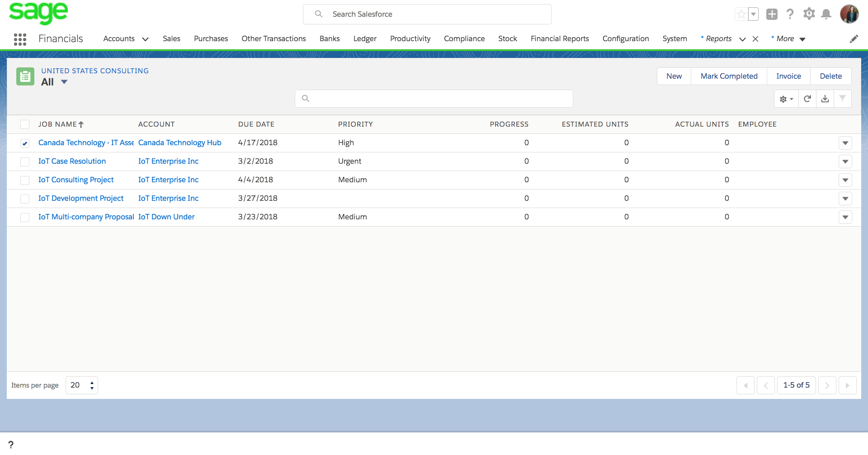Open the notifications bell
Screen dimensions: 868x455
click(826, 14)
